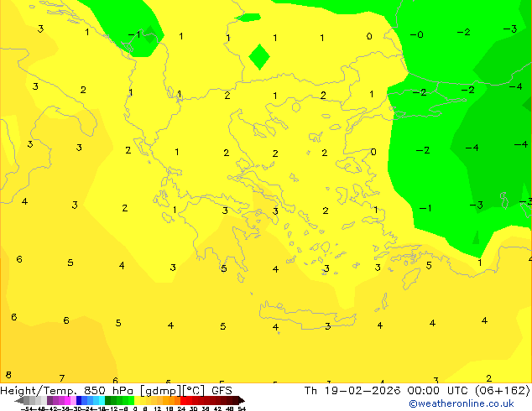Click the '(06+162)' forecast run label
Image resolution: width=532 pixels, height=411 pixels.
point(502,391)
